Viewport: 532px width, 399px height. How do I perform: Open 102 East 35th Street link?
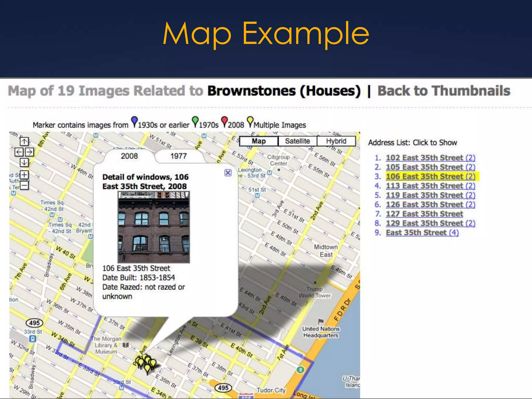pos(430,158)
